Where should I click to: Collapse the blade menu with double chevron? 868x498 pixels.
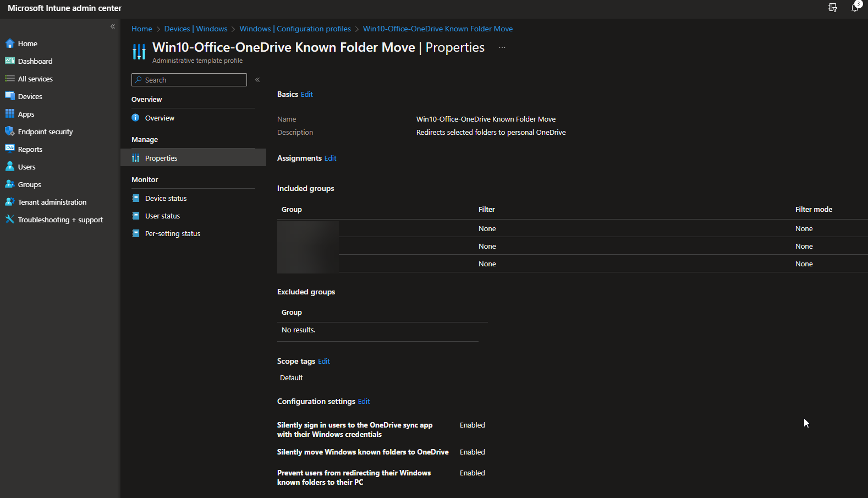(x=257, y=80)
